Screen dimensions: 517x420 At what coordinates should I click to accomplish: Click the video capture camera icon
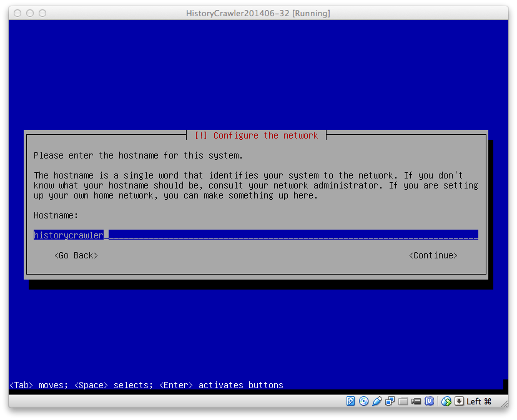click(416, 401)
